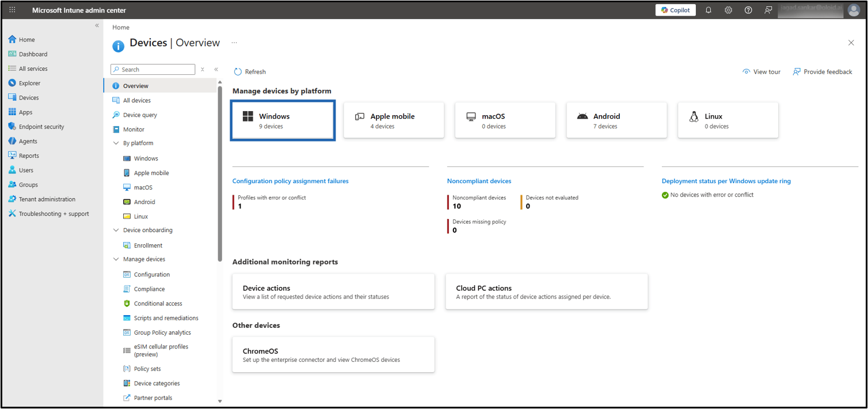The image size is (868, 409).
Task: Open the Windows 9 devices card
Action: (283, 120)
